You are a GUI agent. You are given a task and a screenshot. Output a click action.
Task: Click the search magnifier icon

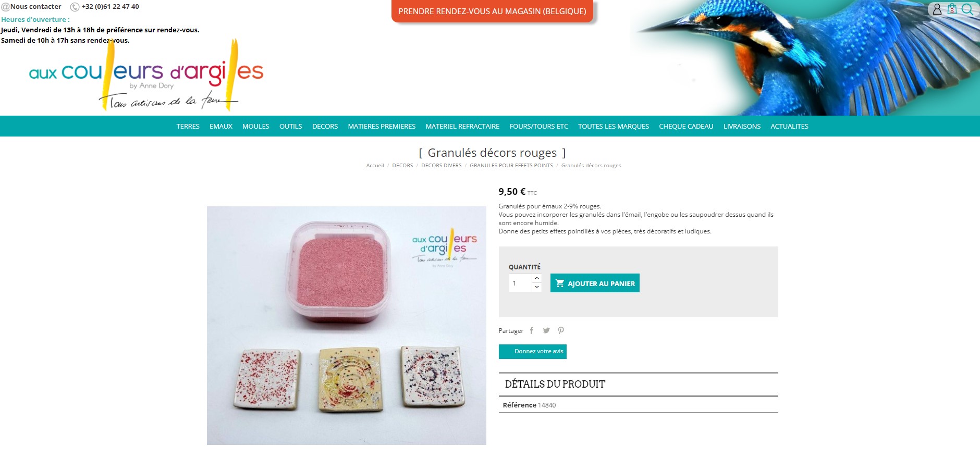(967, 9)
